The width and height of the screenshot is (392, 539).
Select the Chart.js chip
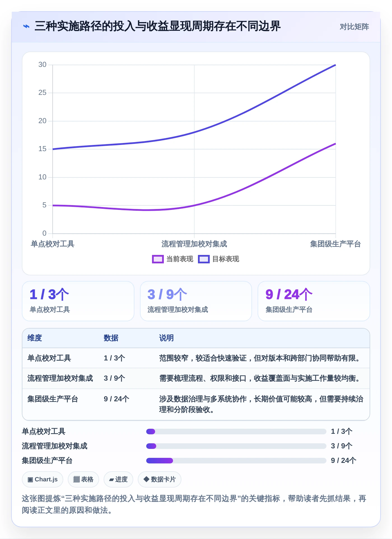(43, 479)
